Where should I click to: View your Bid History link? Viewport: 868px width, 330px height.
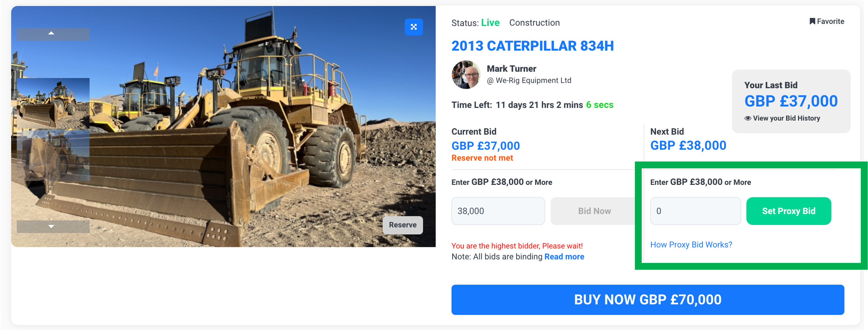tap(786, 118)
